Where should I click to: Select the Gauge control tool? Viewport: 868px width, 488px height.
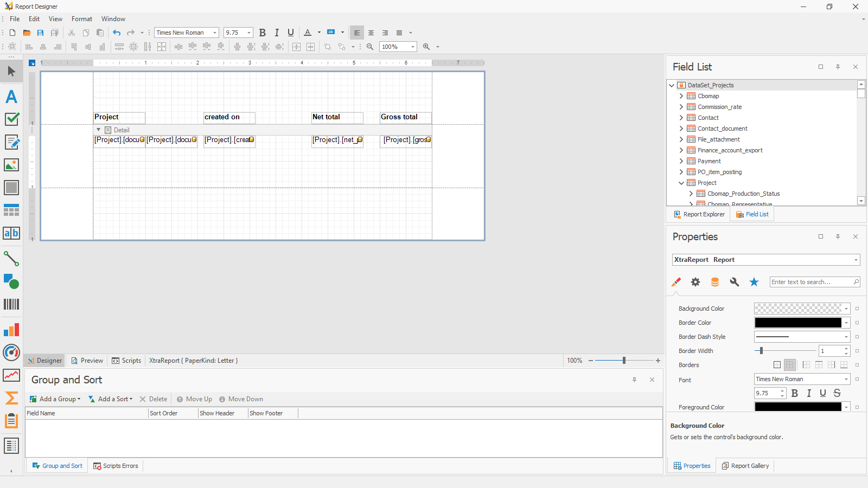click(x=11, y=352)
